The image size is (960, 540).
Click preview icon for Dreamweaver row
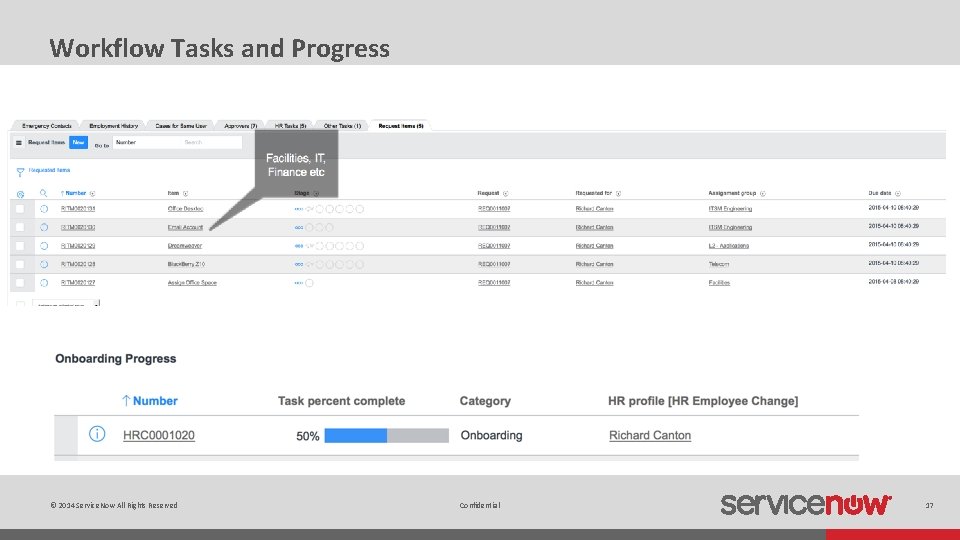[43, 246]
